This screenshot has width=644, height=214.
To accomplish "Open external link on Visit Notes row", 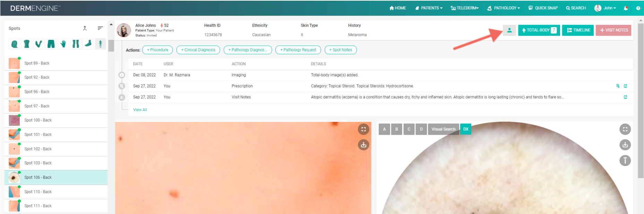I will (x=626, y=97).
